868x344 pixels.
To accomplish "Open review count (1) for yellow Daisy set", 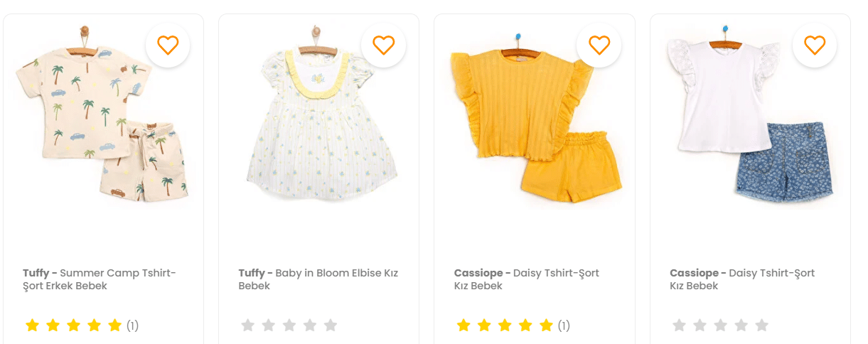I will tap(564, 326).
